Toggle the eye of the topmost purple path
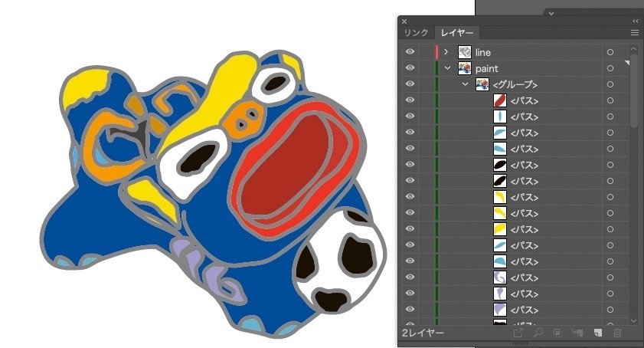 (410, 277)
